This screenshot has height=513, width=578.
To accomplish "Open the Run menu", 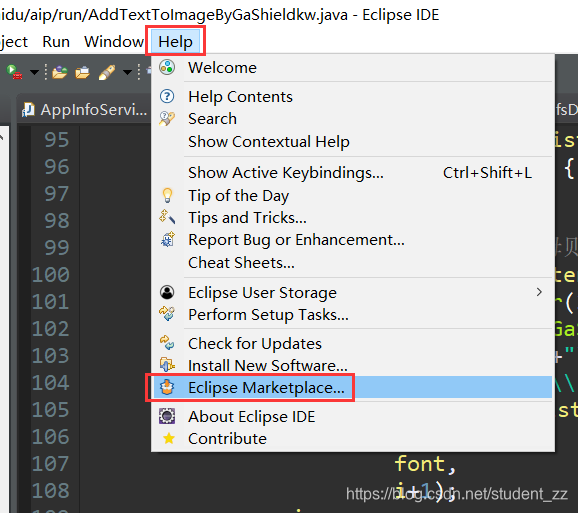I will click(x=56, y=42).
